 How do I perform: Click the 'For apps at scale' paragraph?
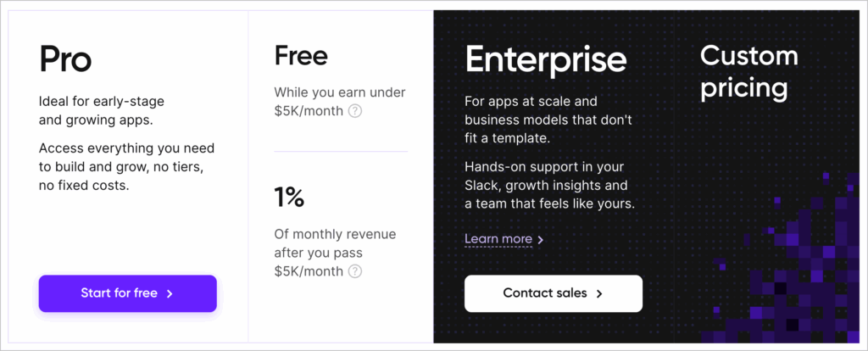click(x=548, y=120)
